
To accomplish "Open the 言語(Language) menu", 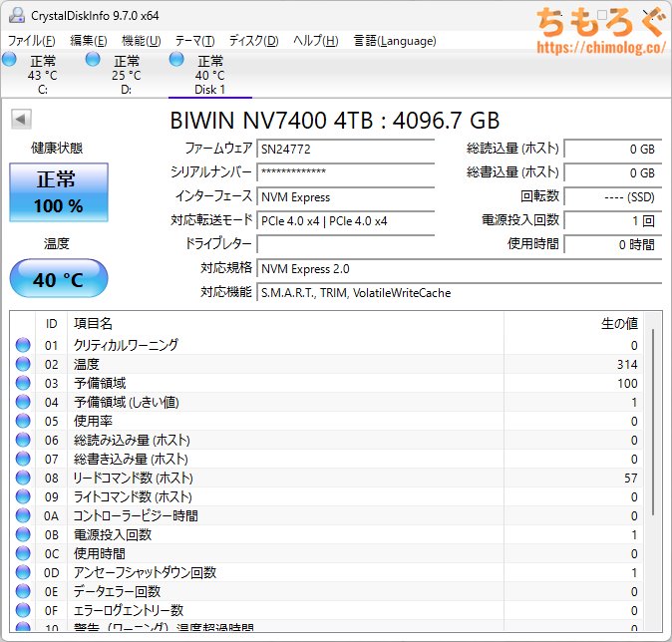I will [x=395, y=41].
